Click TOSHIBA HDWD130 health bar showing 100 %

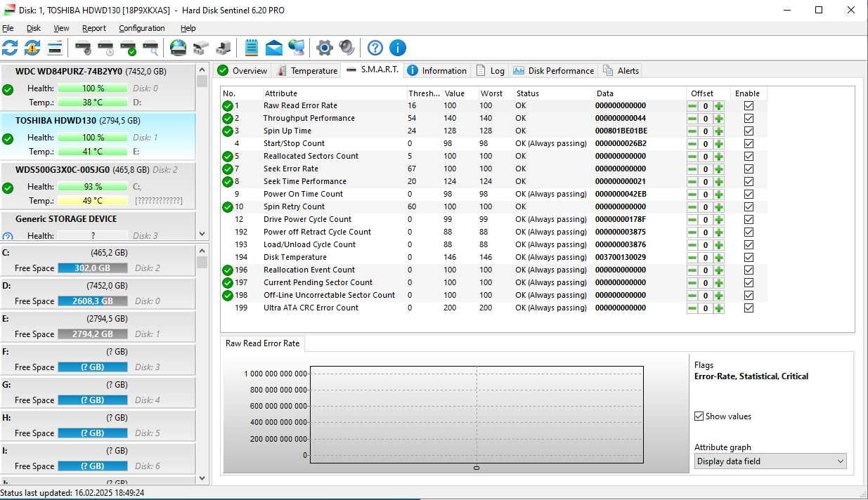point(93,138)
